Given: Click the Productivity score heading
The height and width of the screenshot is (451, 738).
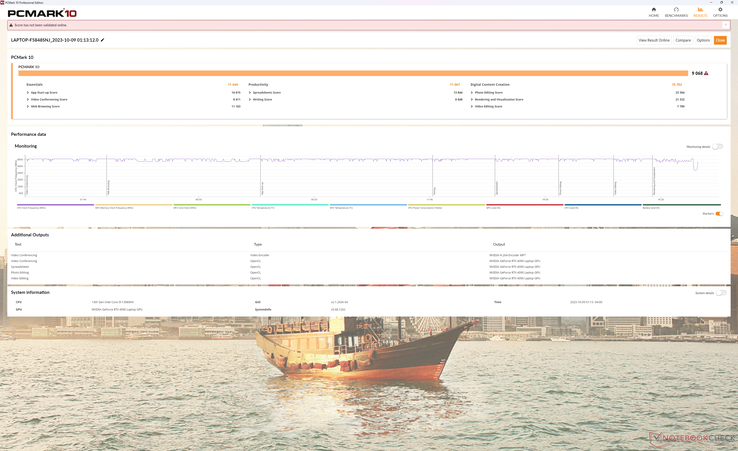Looking at the screenshot, I should [258, 85].
